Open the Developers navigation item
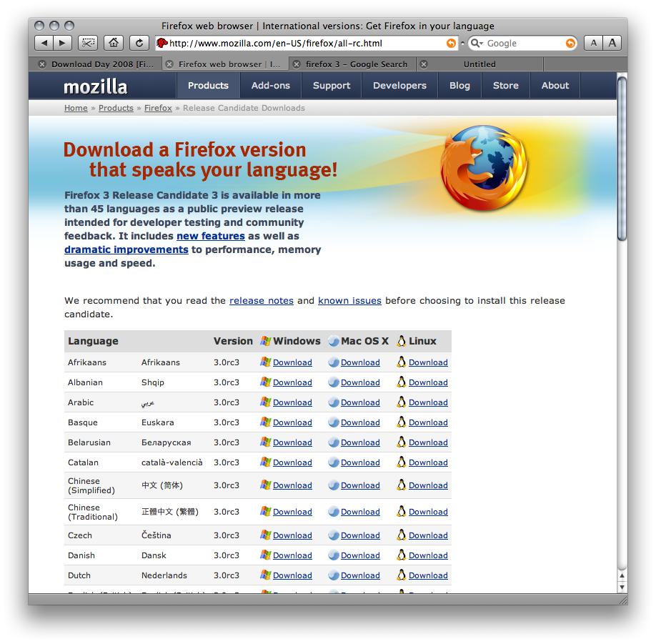This screenshot has width=656, height=644. 399,85
